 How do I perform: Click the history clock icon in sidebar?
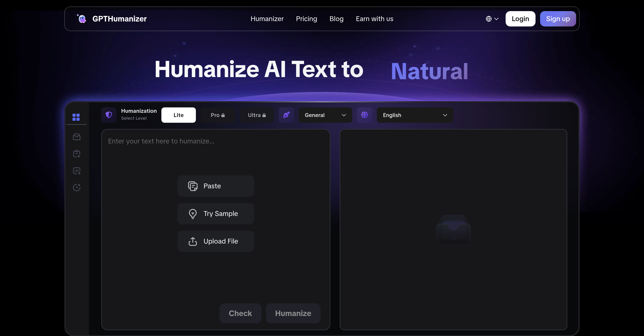tap(76, 187)
